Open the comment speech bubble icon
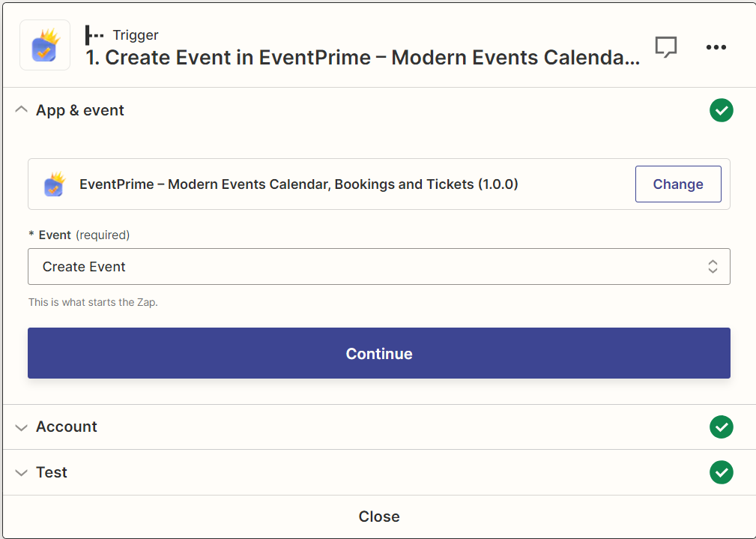The image size is (756, 539). (665, 47)
